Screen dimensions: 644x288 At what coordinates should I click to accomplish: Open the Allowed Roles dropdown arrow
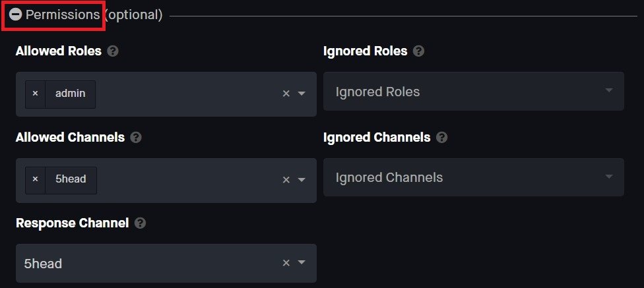click(x=302, y=94)
